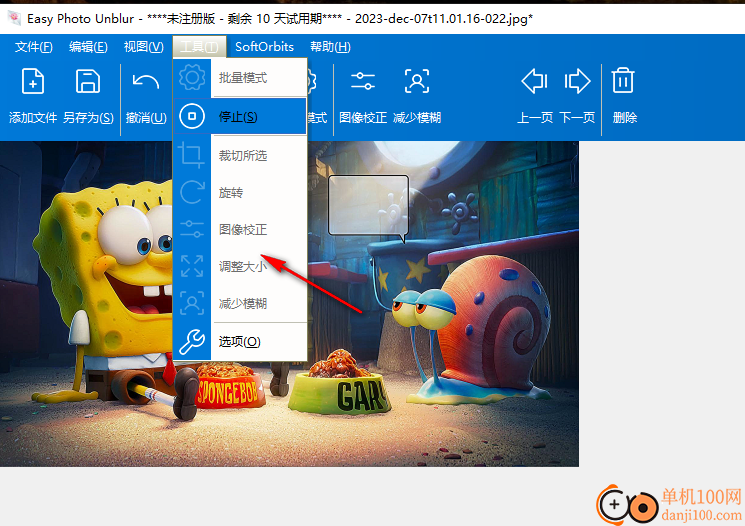Click the rotate arrow icon beside 旋转
This screenshot has height=526, width=745.
tap(192, 192)
